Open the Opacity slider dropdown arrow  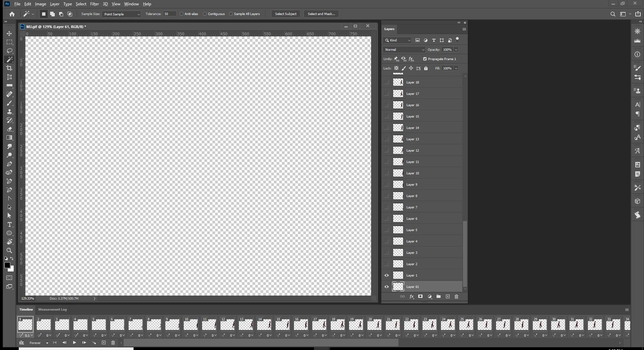456,49
